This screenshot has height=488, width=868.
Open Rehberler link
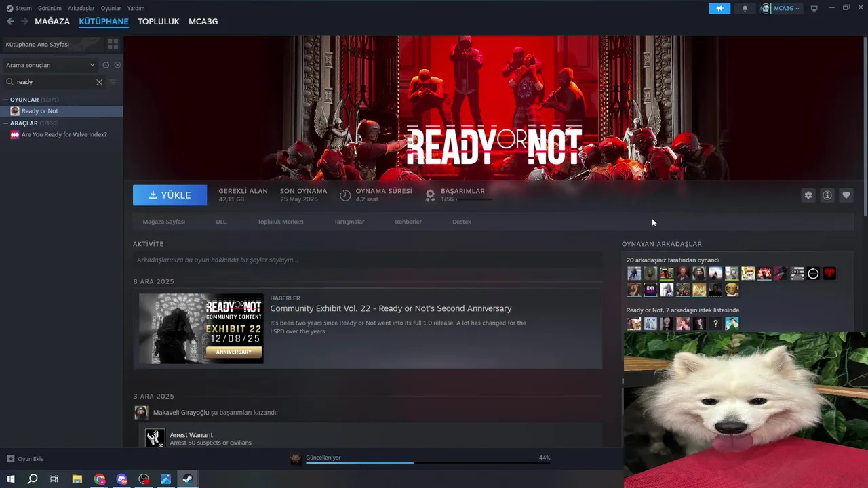point(408,222)
